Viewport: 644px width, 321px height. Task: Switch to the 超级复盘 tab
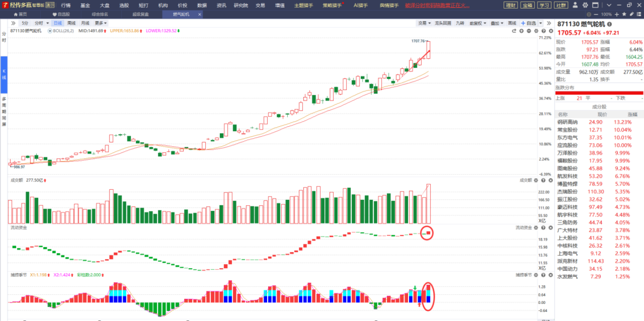pyautogui.click(x=140, y=14)
